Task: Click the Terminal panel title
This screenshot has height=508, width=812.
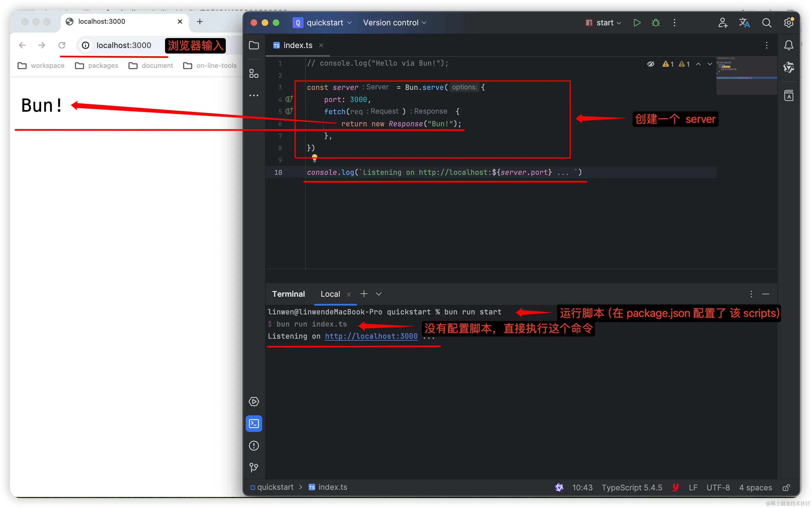Action: [288, 294]
